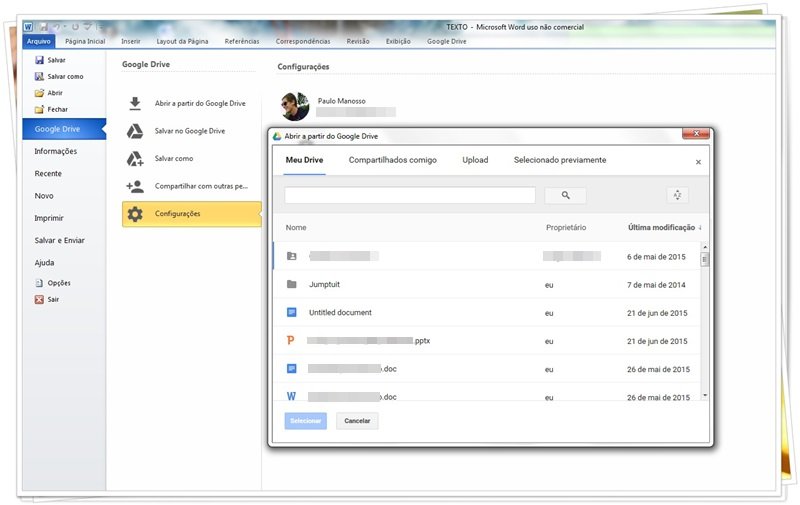
Task: Click the Paulo Manosso profile photo
Action: [295, 106]
